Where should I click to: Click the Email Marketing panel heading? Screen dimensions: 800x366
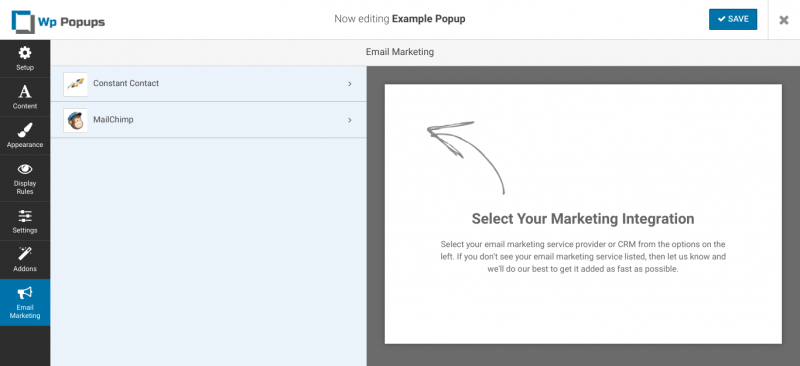(x=400, y=52)
